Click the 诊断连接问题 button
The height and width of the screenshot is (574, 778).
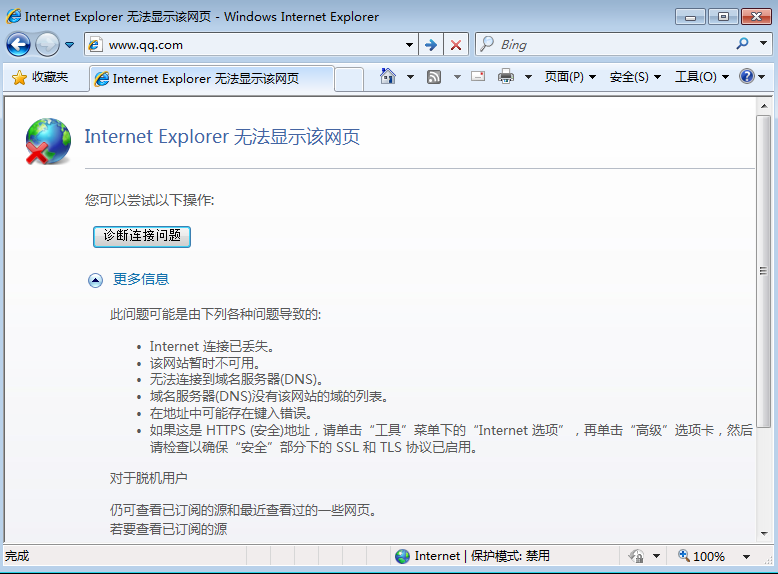tap(142, 236)
